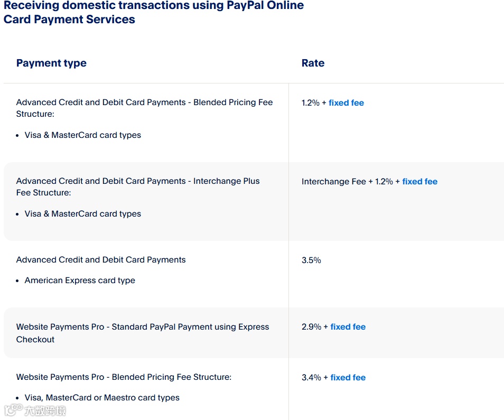Image resolution: width=504 pixels, height=420 pixels.
Task: Click the Advanced Credit and Debit American Express row title
Action: (x=101, y=260)
